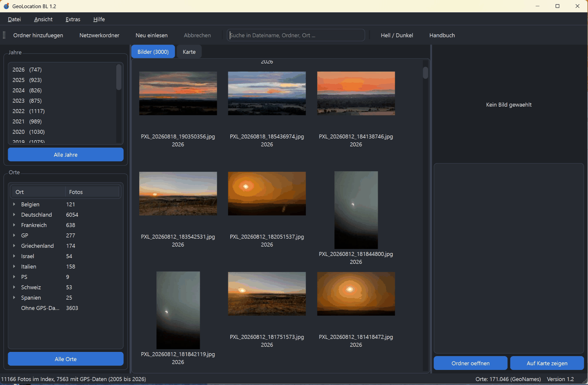Expand the Frankreich tree node

[x=14, y=225]
